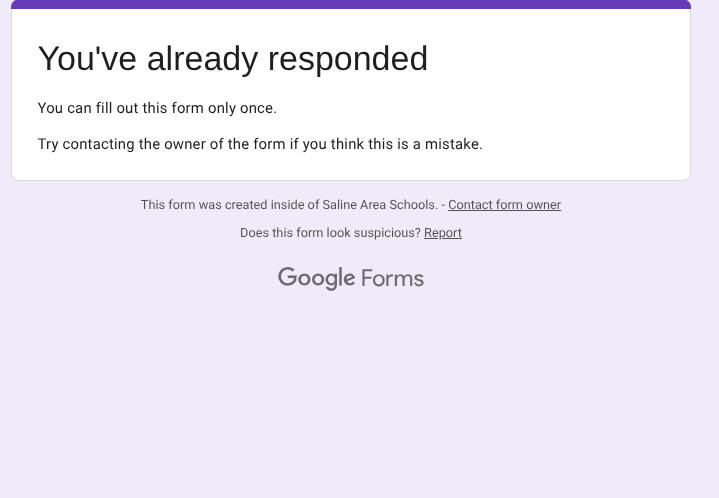Click the "Saline Area Schools" organization name
719x498 pixels.
379,205
